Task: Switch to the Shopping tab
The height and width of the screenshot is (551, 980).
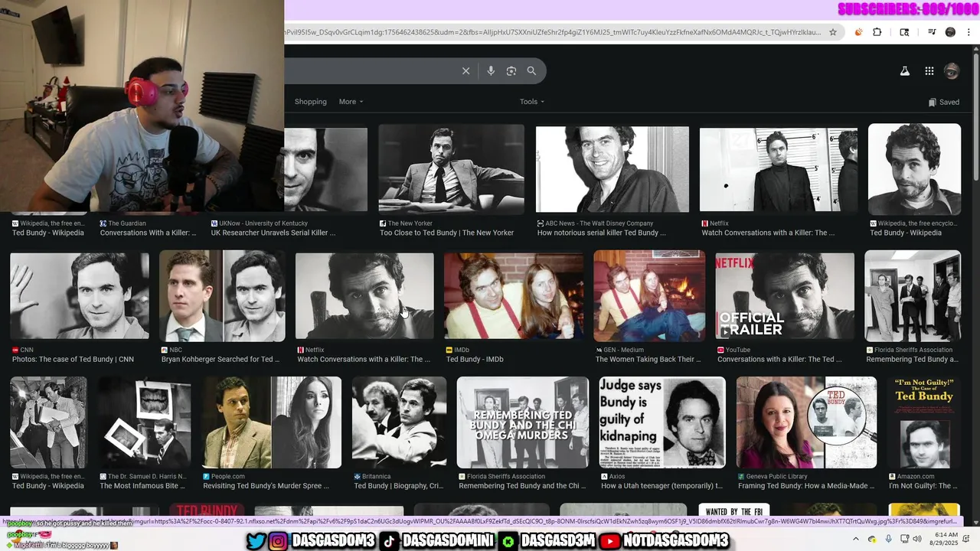Action: (311, 102)
